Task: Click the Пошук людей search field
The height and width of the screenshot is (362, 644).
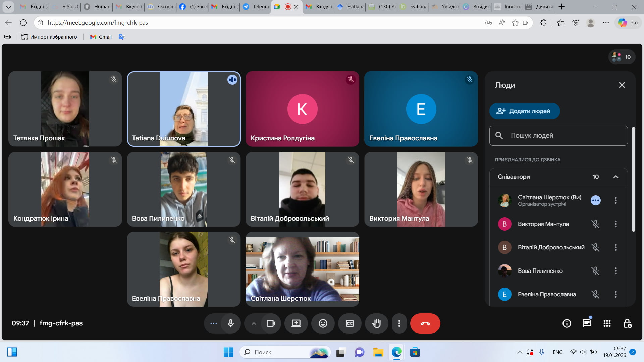Action: [x=558, y=136]
